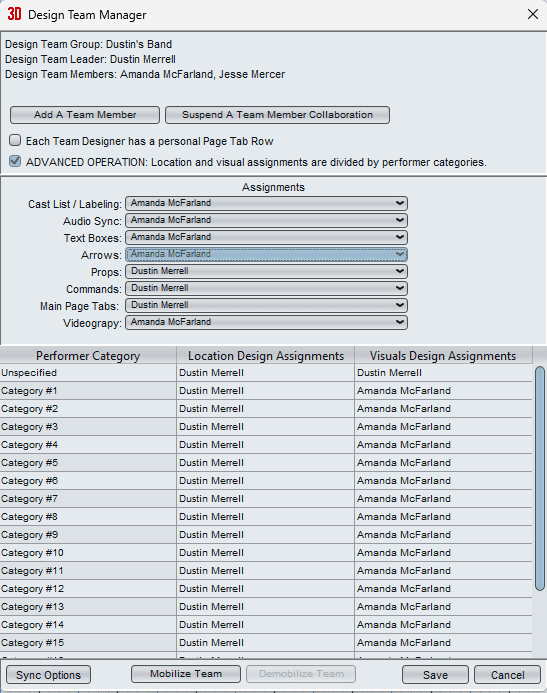The width and height of the screenshot is (547, 693).
Task: Enable personal Page Tab Row checkbox
Action: click(x=15, y=141)
